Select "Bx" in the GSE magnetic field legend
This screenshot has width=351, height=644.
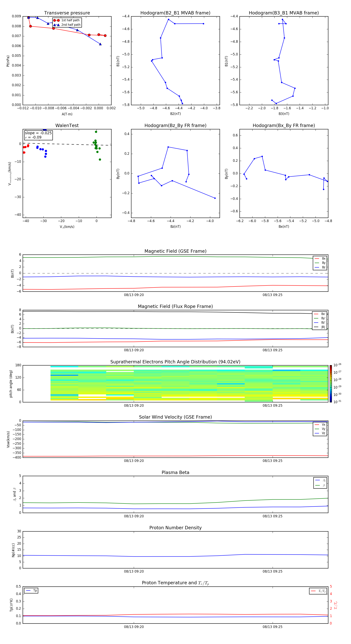[x=320, y=259]
